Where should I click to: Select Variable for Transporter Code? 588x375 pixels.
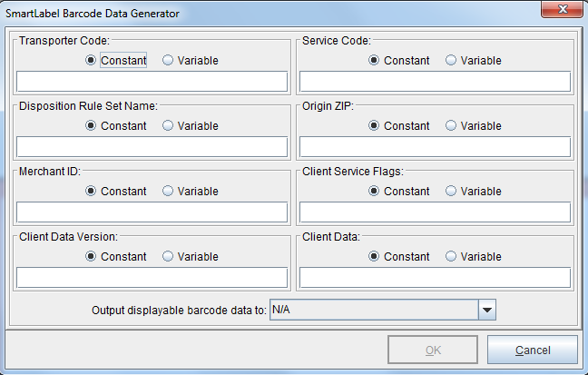(x=169, y=61)
